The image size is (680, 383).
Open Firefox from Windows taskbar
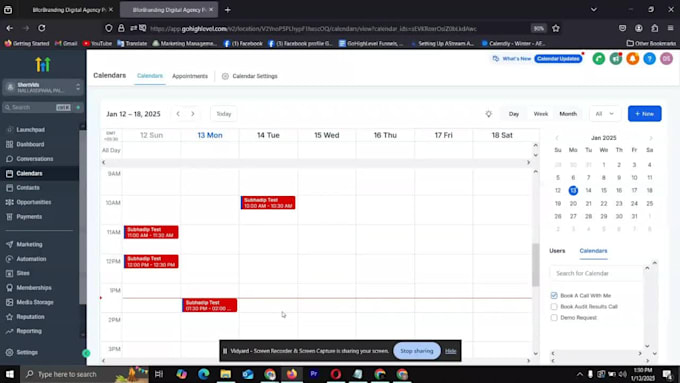(291, 374)
